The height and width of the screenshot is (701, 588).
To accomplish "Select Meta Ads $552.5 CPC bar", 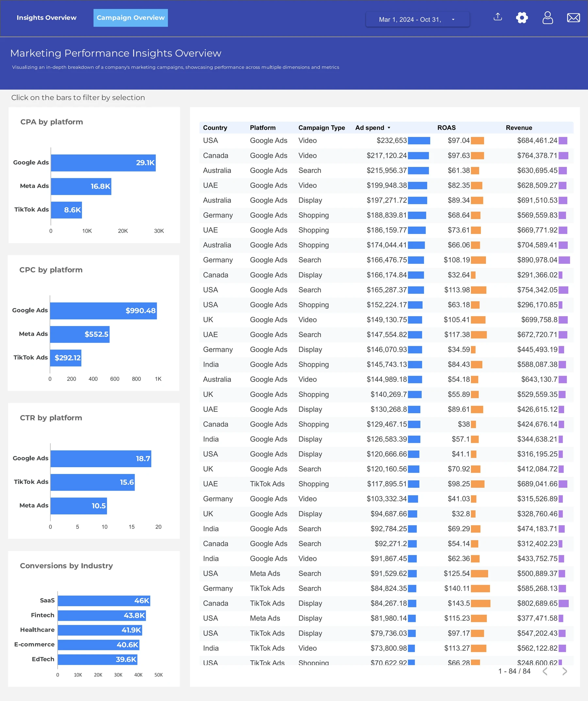I will (x=80, y=334).
